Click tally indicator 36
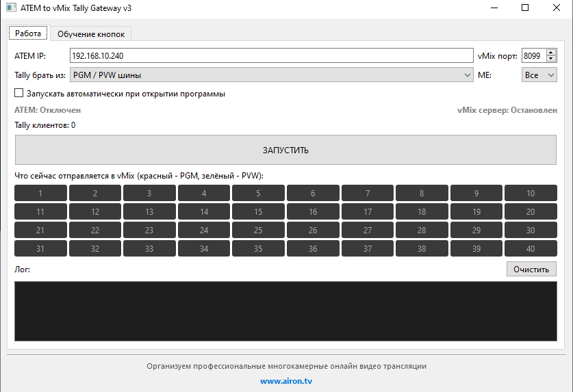 pos(313,249)
